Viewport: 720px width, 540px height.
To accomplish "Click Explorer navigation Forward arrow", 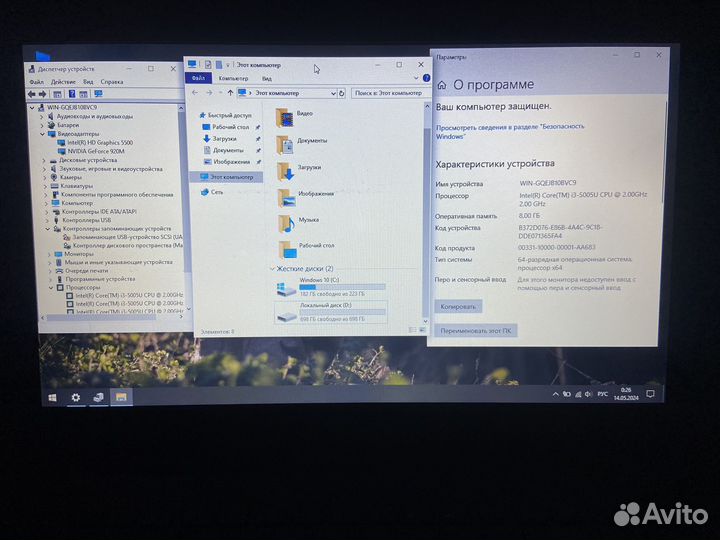I will coord(209,93).
